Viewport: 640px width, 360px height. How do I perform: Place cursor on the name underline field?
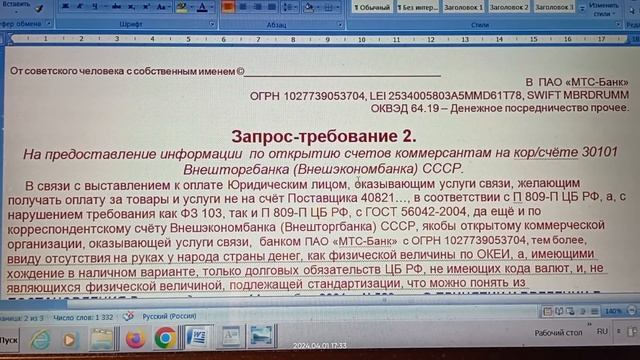point(342,72)
